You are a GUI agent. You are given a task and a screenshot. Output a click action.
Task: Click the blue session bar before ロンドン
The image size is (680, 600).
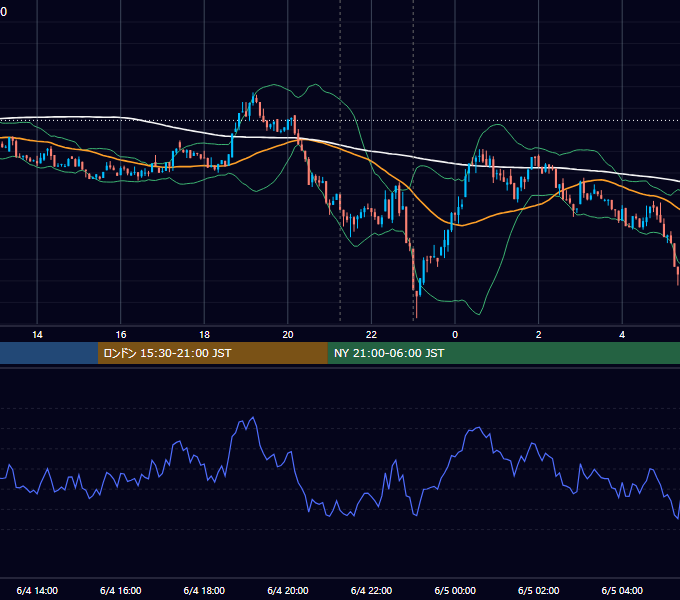pos(49,353)
